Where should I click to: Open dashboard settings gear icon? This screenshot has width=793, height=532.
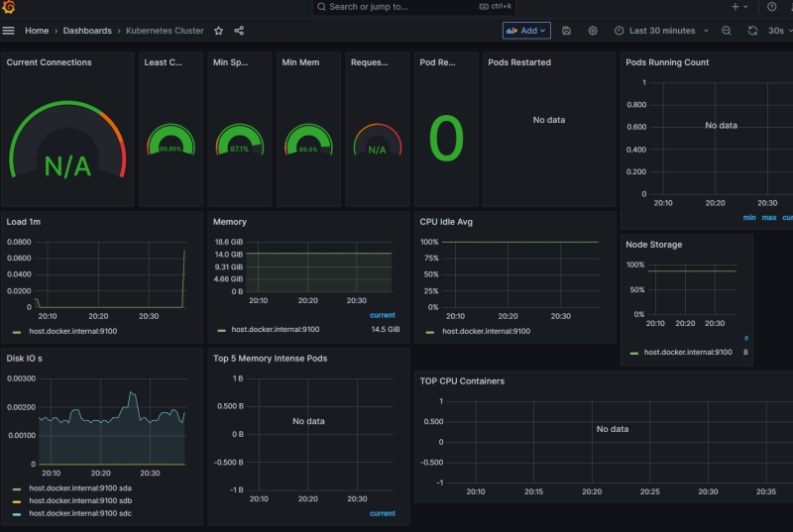click(x=593, y=31)
